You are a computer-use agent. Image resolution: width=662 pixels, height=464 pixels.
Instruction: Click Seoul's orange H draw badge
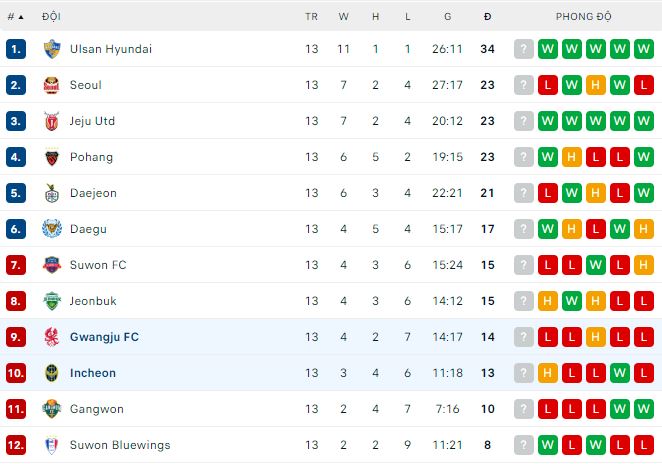(x=596, y=85)
